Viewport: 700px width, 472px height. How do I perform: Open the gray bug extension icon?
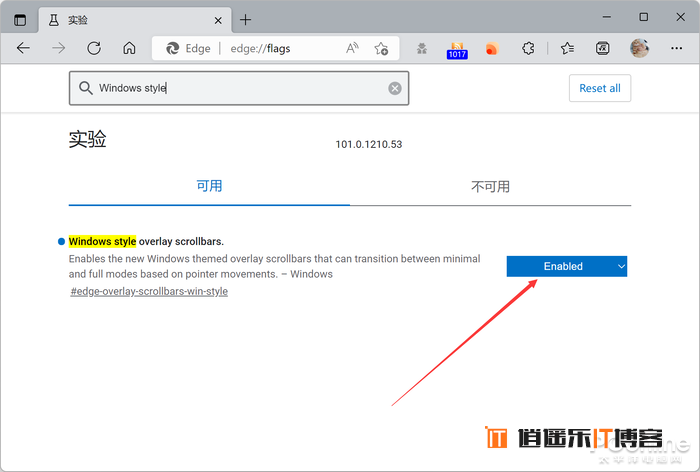tap(421, 48)
